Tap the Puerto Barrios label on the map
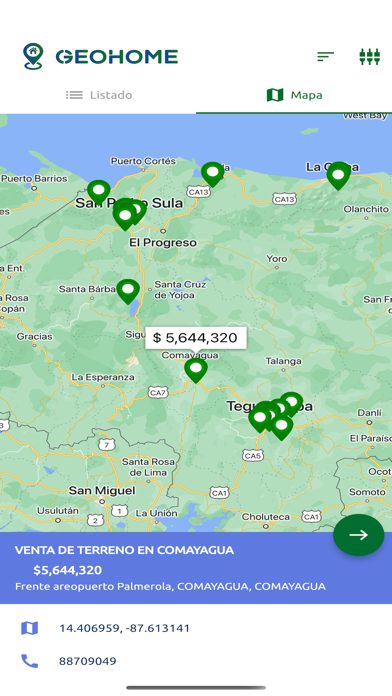Image resolution: width=392 pixels, height=696 pixels. pos(34,178)
